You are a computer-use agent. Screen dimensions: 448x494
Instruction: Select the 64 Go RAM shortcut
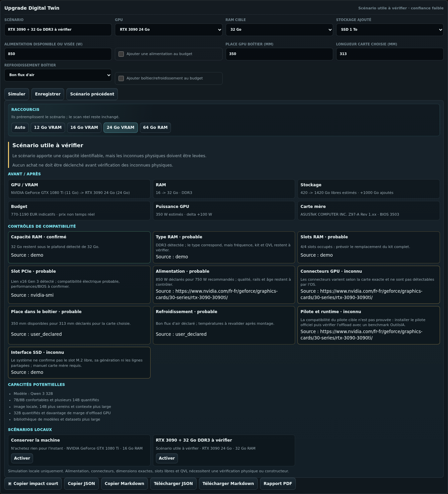click(155, 128)
